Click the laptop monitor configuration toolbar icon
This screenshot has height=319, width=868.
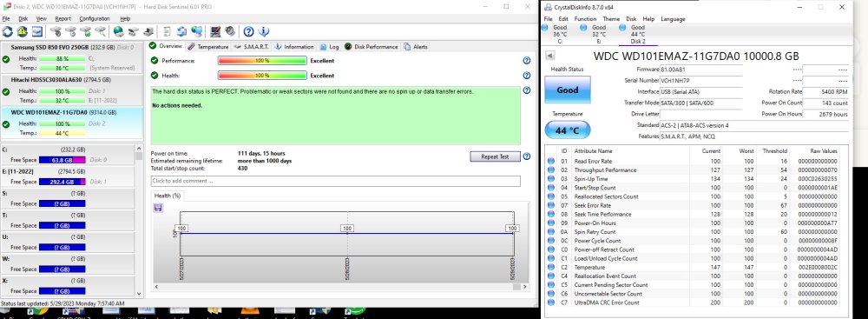[x=215, y=31]
